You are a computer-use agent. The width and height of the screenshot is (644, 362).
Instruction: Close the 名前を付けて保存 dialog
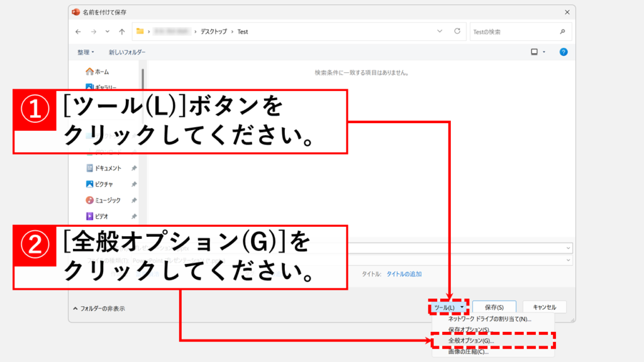pyautogui.click(x=567, y=13)
